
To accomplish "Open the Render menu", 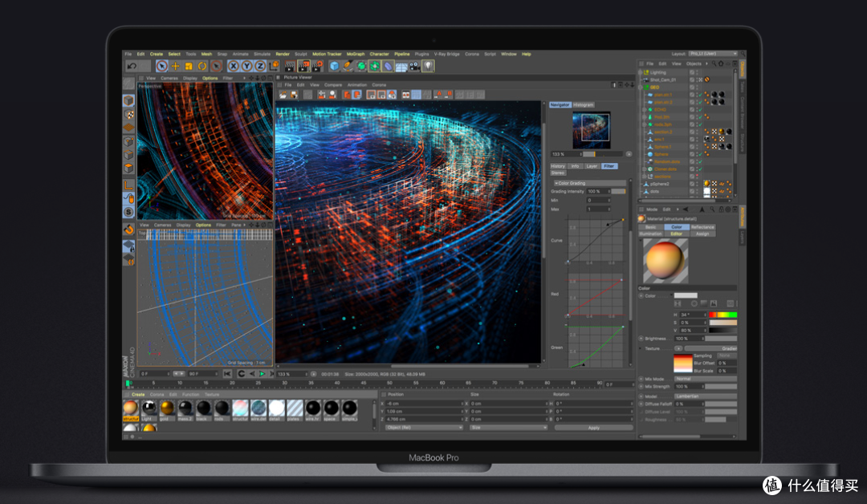I will click(283, 54).
